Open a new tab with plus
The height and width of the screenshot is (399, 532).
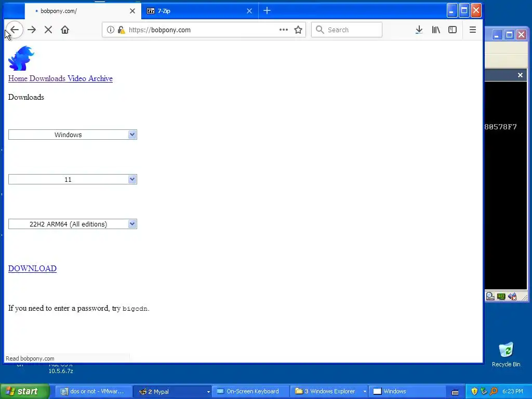point(267,11)
